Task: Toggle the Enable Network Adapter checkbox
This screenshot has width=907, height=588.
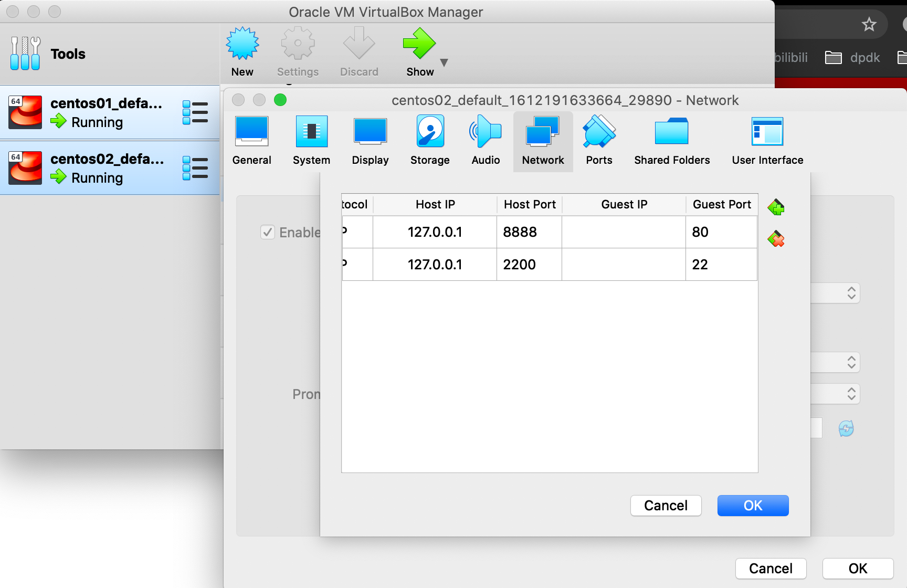Action: pos(268,232)
